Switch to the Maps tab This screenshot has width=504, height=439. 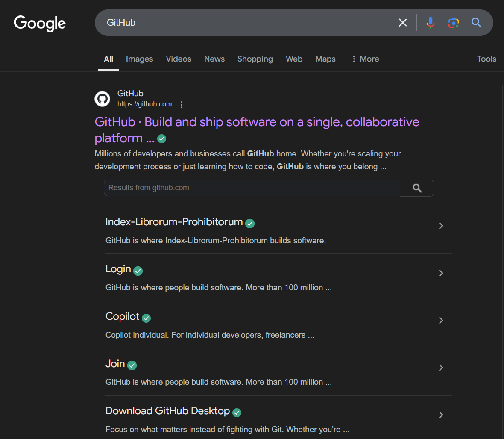pyautogui.click(x=325, y=59)
